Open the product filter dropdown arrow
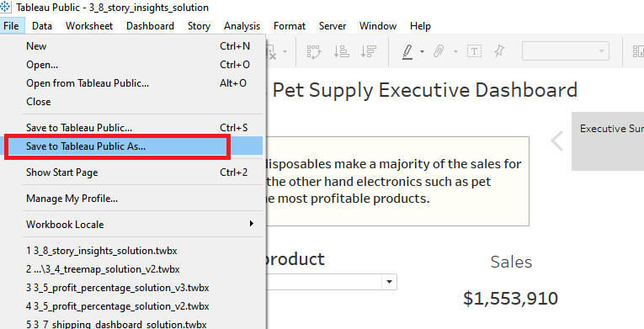 pos(389,282)
